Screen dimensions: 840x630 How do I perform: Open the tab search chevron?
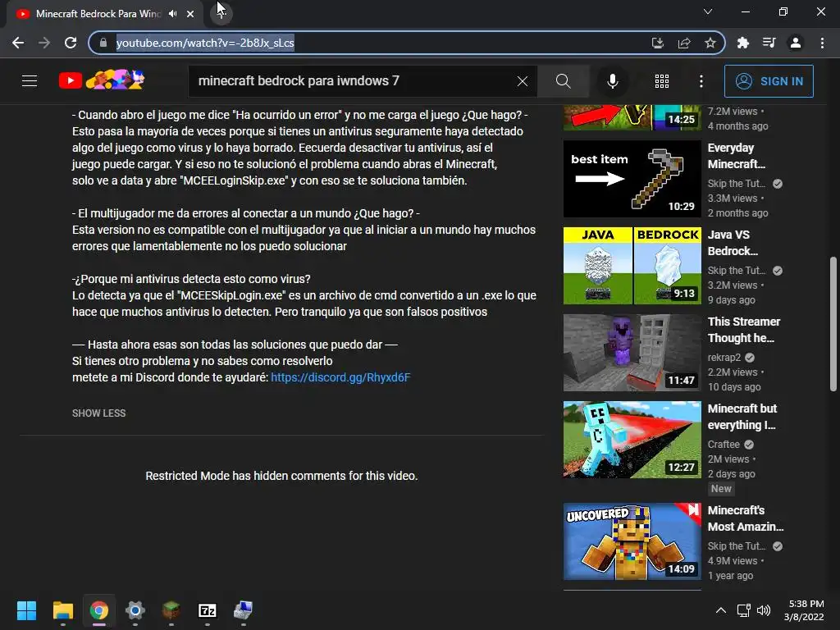pyautogui.click(x=708, y=11)
